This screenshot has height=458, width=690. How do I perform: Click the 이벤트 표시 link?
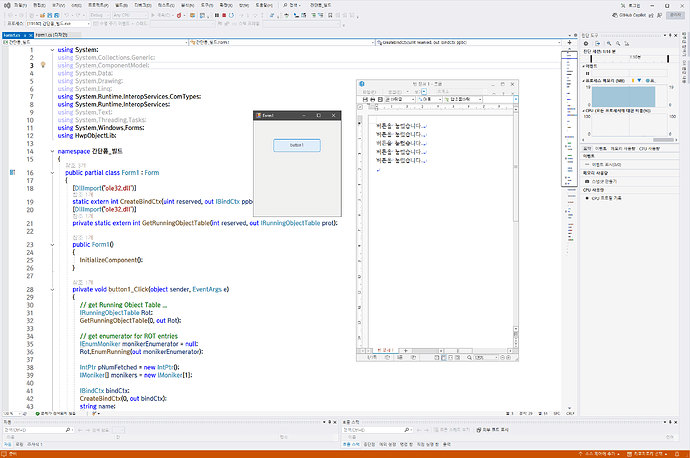[x=606, y=165]
